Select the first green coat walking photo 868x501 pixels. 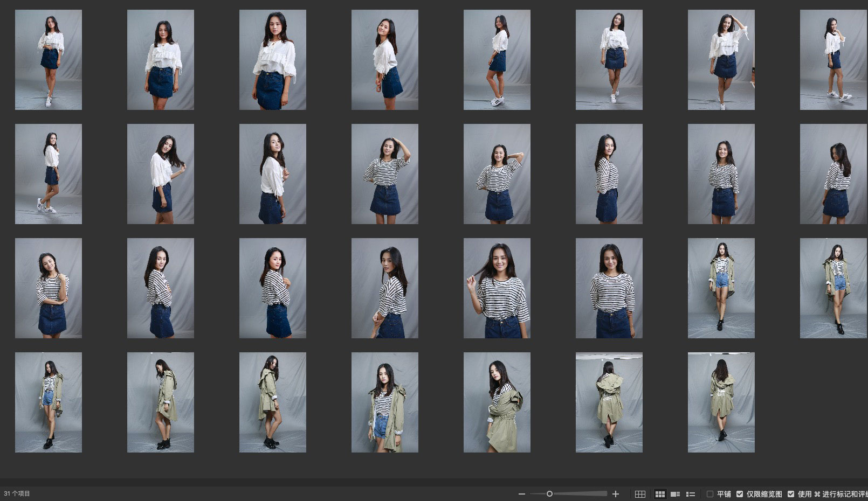(x=721, y=288)
